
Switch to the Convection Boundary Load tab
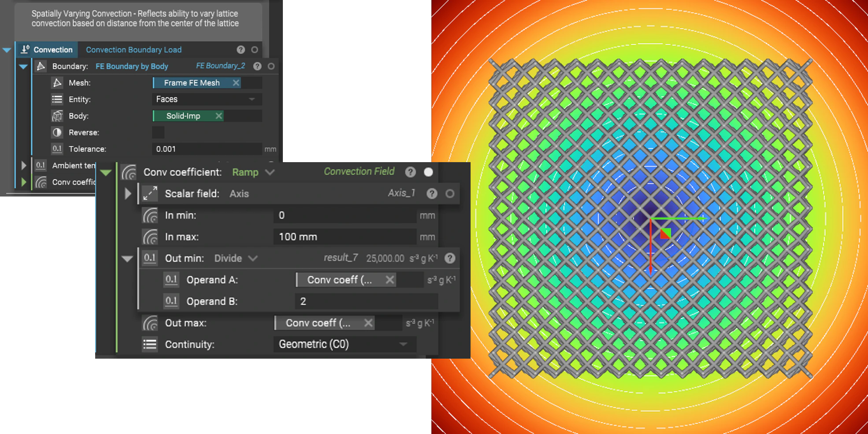click(134, 49)
